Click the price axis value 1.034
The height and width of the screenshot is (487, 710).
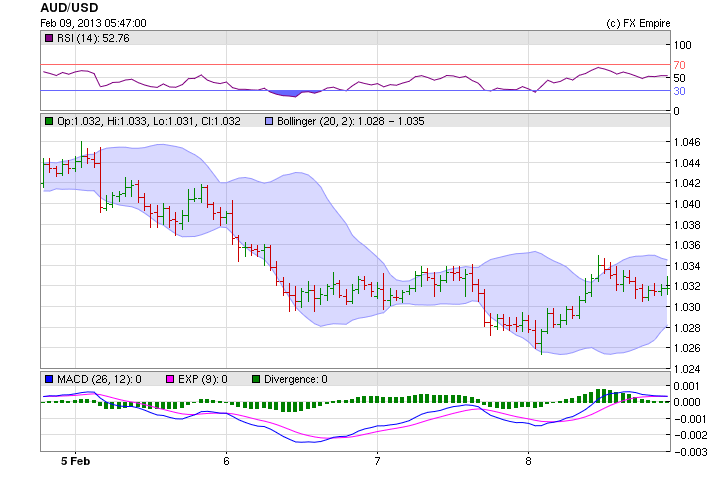[687, 266]
